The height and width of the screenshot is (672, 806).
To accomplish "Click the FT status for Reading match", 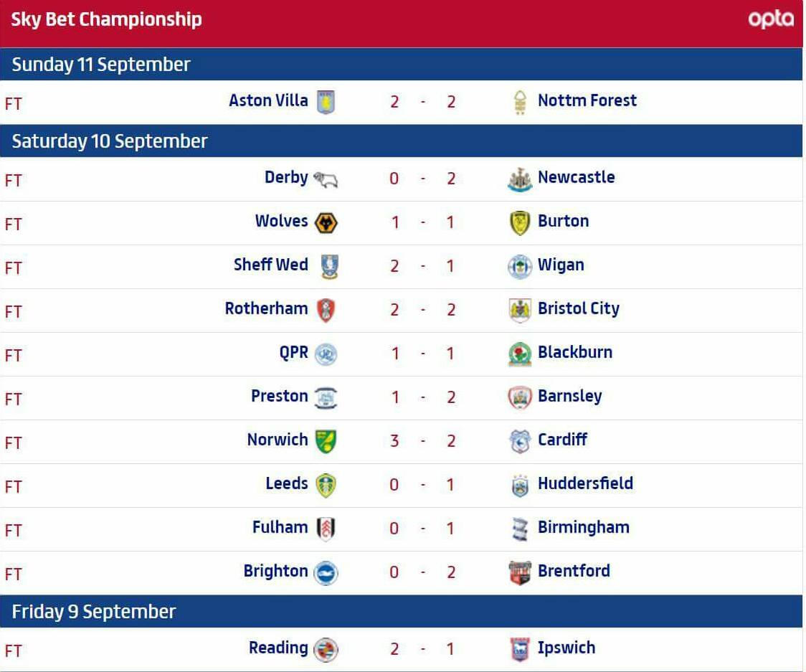I will tap(14, 651).
